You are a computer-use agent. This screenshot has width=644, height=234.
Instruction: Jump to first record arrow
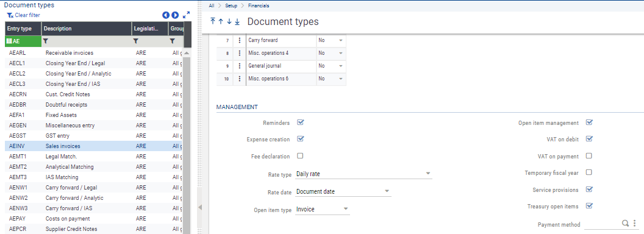click(213, 21)
